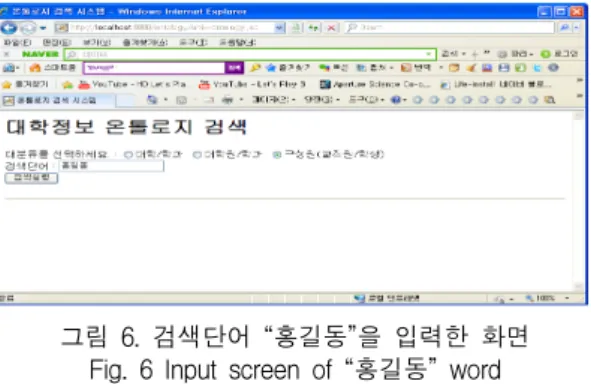591x384 pixels.
Task: Go forward with the browser Forward arrow
Action: (28, 28)
